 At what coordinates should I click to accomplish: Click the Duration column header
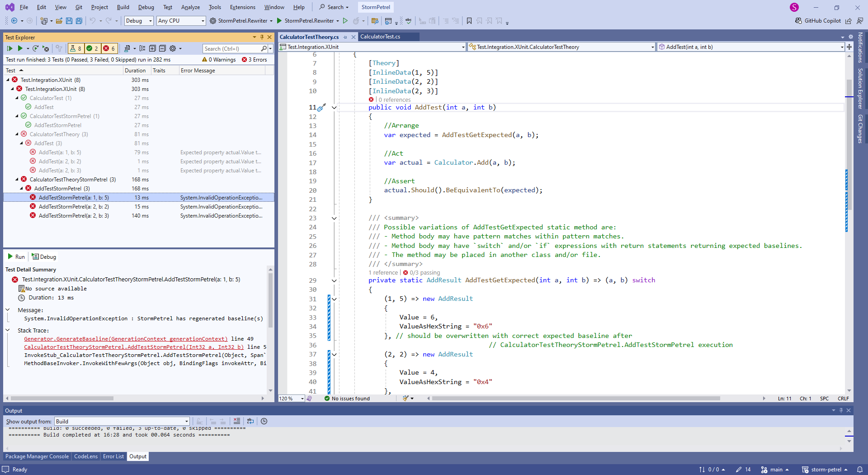(x=137, y=71)
